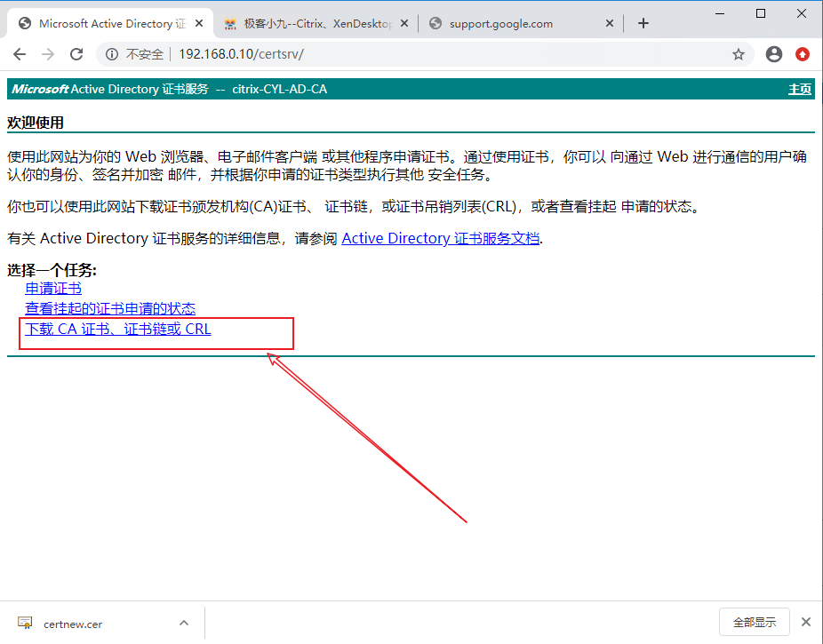Click the browser forward arrow
Screen dimensions: 823x644
(x=49, y=54)
